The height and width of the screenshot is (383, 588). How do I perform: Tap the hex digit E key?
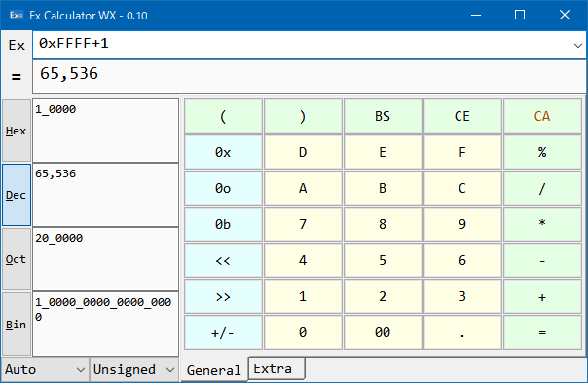(x=383, y=152)
